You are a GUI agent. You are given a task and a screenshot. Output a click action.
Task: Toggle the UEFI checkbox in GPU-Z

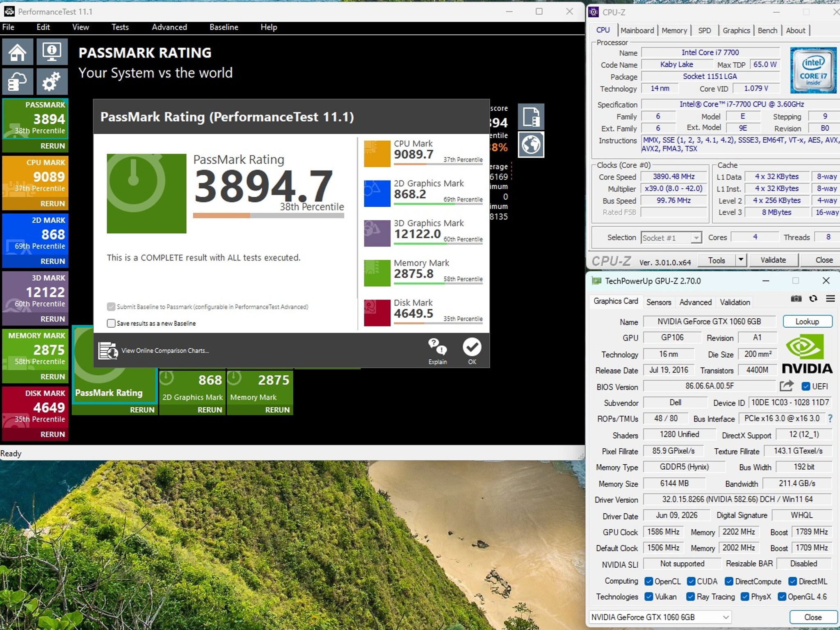[806, 386]
